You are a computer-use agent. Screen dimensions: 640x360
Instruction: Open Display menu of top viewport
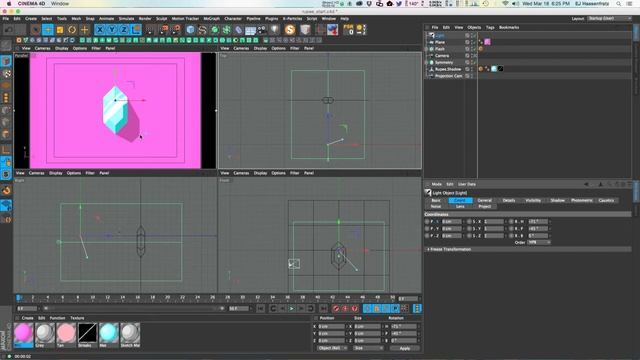point(260,48)
